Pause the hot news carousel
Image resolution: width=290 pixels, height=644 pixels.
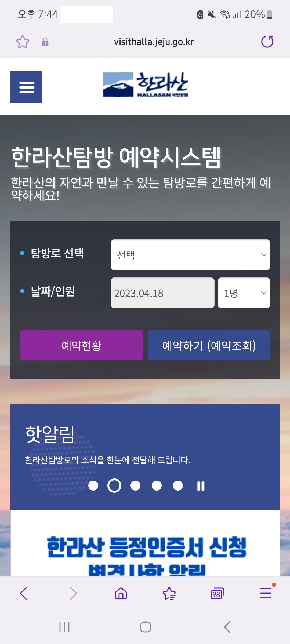point(201,486)
